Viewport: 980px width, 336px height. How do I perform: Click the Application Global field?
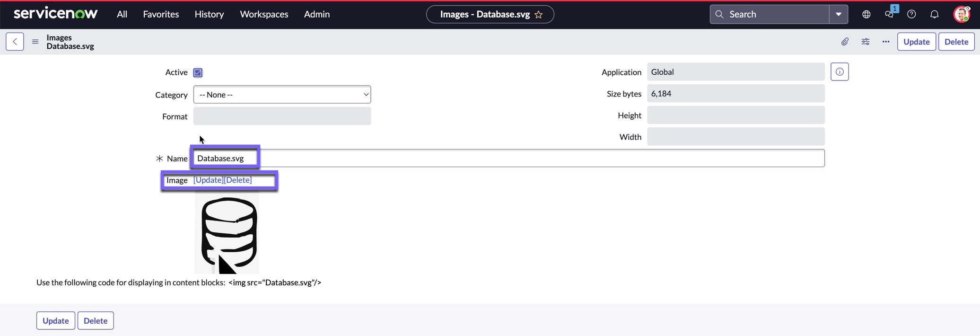(x=735, y=72)
